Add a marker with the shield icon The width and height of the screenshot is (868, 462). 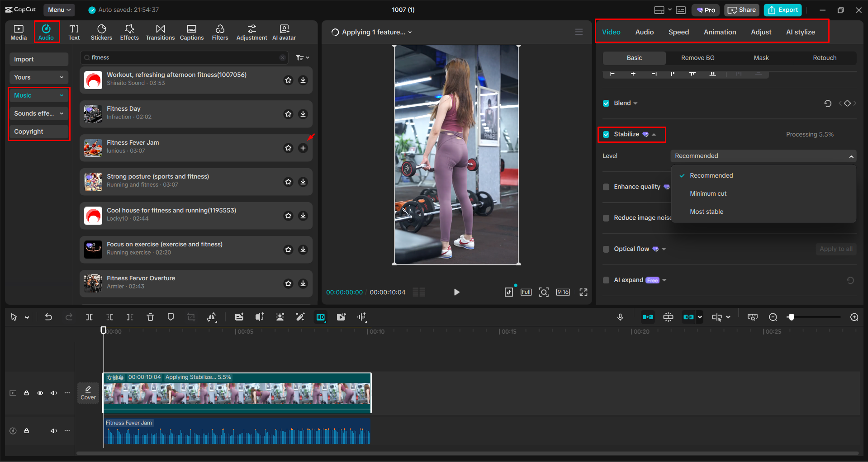click(171, 317)
